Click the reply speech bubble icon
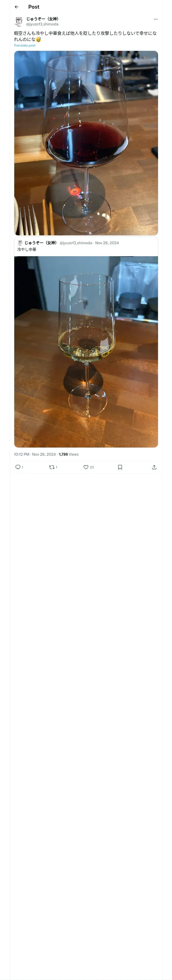The height and width of the screenshot is (980, 172). pyautogui.click(x=18, y=467)
